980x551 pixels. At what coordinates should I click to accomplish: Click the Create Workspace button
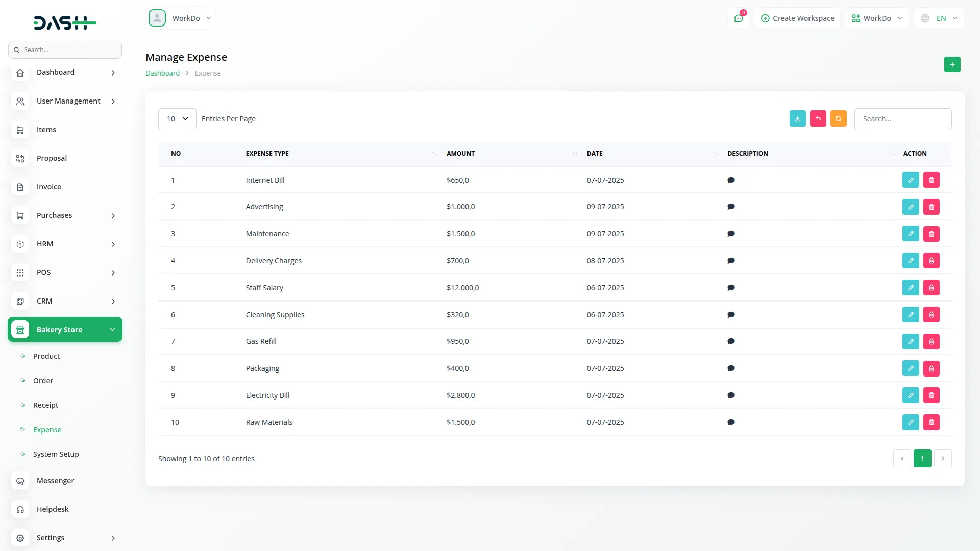pyautogui.click(x=797, y=18)
